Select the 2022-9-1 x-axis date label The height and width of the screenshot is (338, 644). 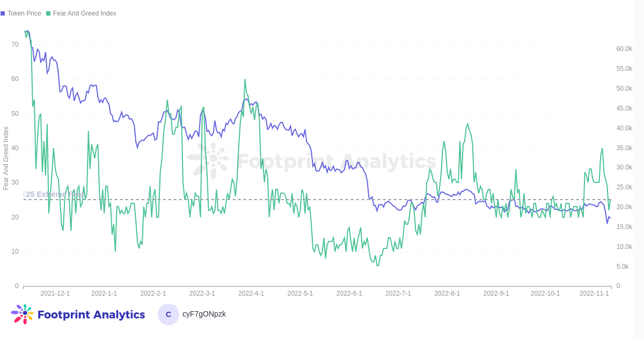496,293
